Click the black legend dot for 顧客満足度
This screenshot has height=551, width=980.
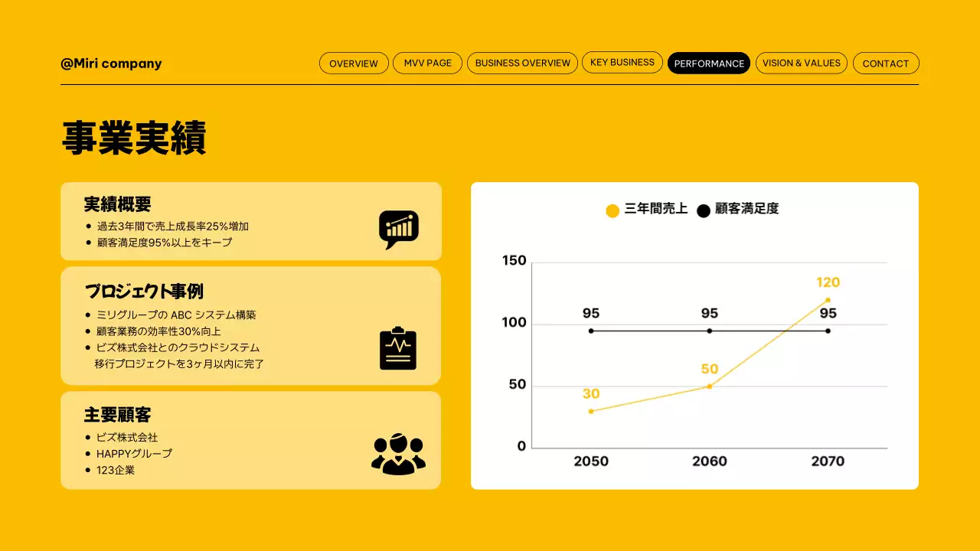click(x=704, y=210)
